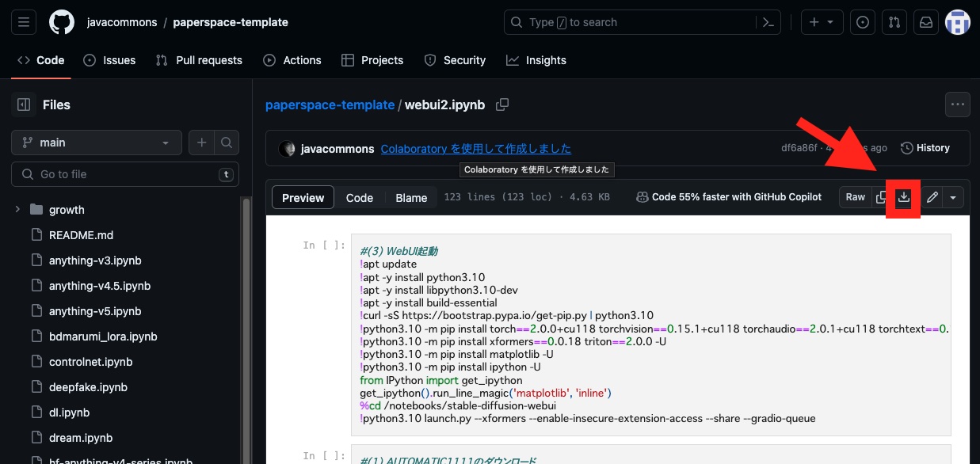This screenshot has width=980, height=464.
Task: Go to the Insights tab
Action: click(x=536, y=60)
